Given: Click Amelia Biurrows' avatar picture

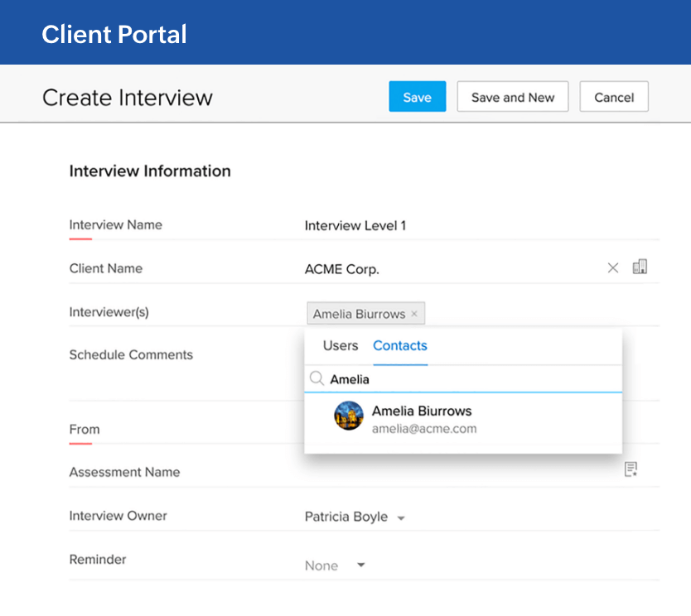Looking at the screenshot, I should pos(349,416).
